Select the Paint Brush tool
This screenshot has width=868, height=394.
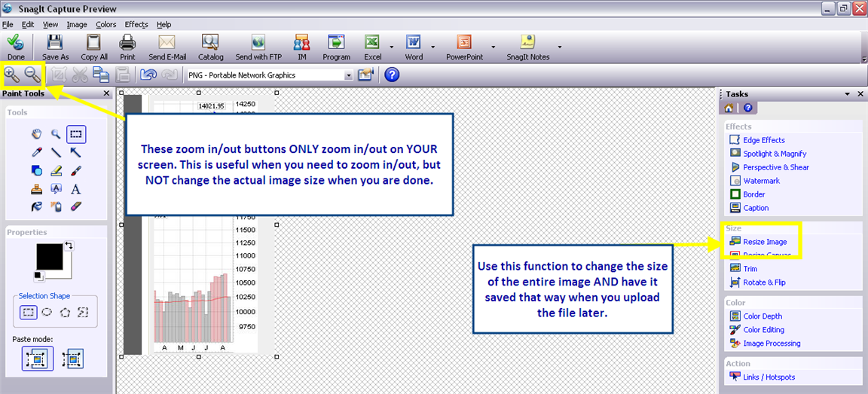(x=76, y=170)
